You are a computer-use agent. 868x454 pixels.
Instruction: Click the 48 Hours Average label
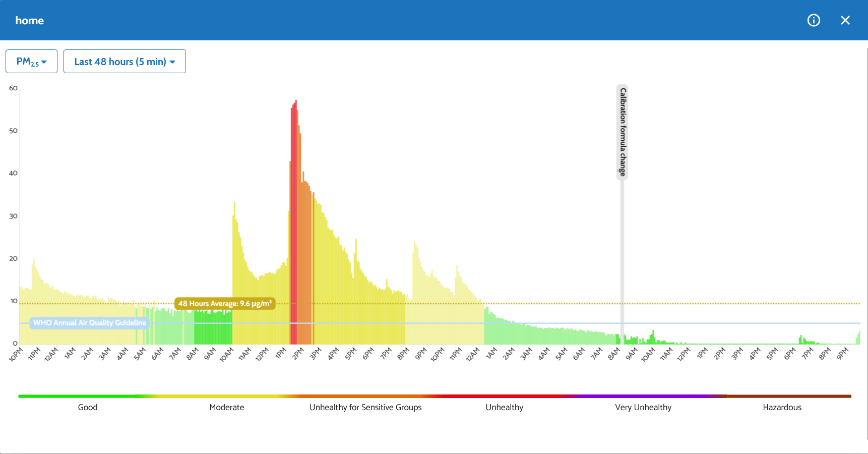[x=225, y=304]
